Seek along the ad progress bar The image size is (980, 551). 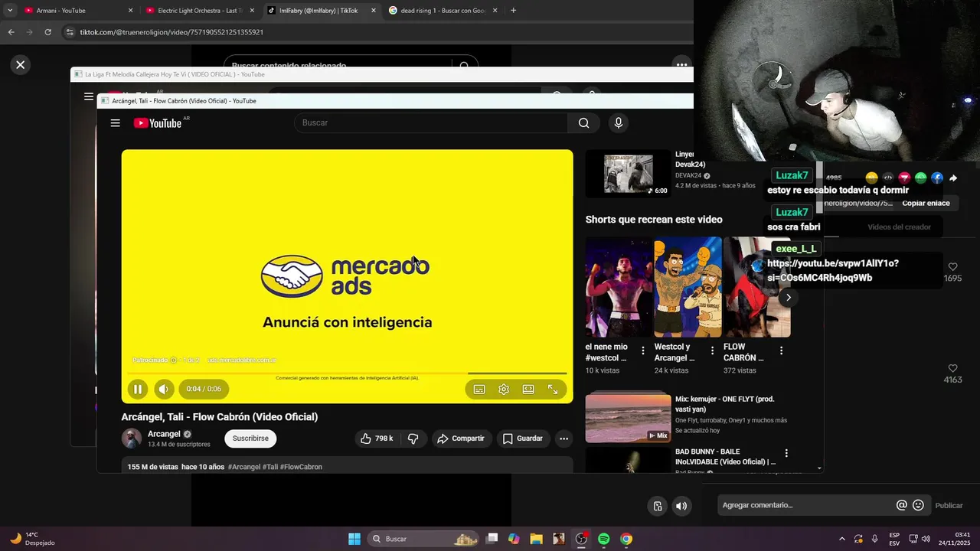pyautogui.click(x=347, y=373)
